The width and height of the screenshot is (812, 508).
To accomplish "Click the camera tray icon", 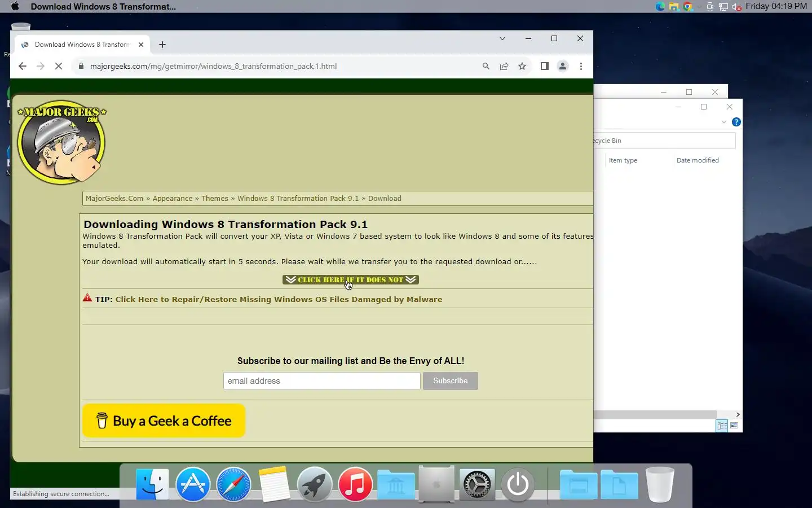I will click(710, 7).
